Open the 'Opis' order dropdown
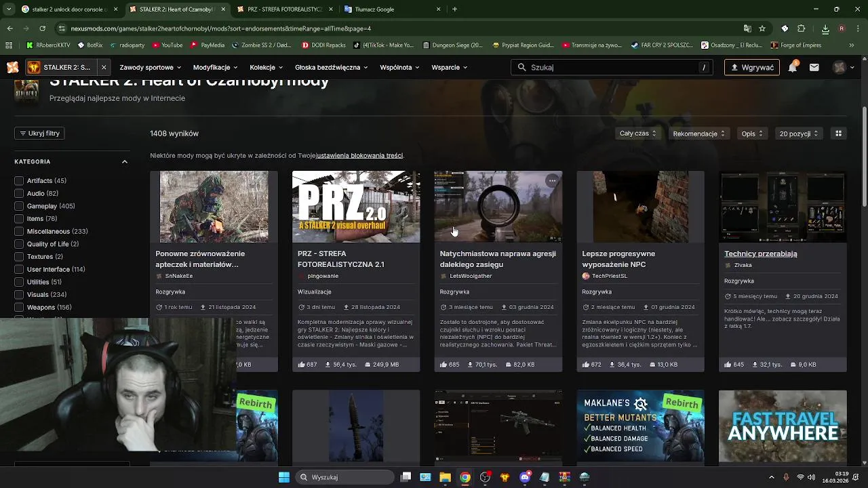 752,134
